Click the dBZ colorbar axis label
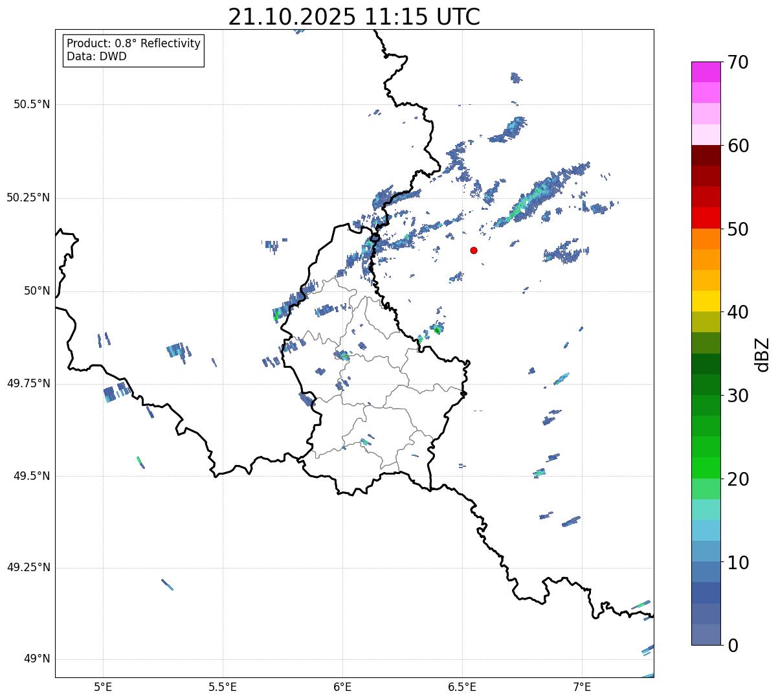The height and width of the screenshot is (700, 778). [x=762, y=354]
